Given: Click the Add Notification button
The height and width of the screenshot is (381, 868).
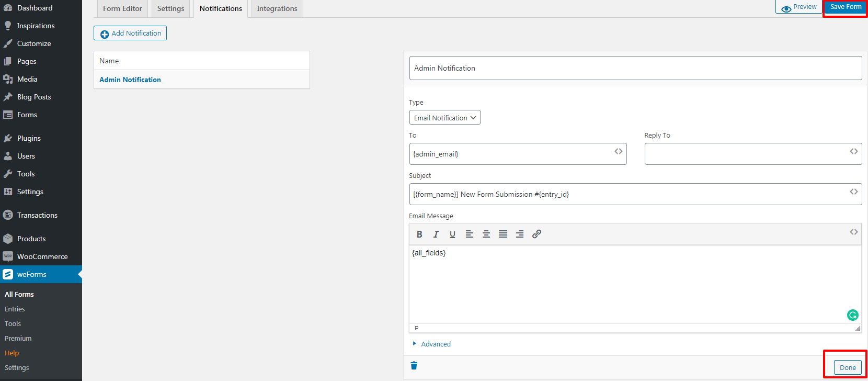Looking at the screenshot, I should (x=130, y=33).
